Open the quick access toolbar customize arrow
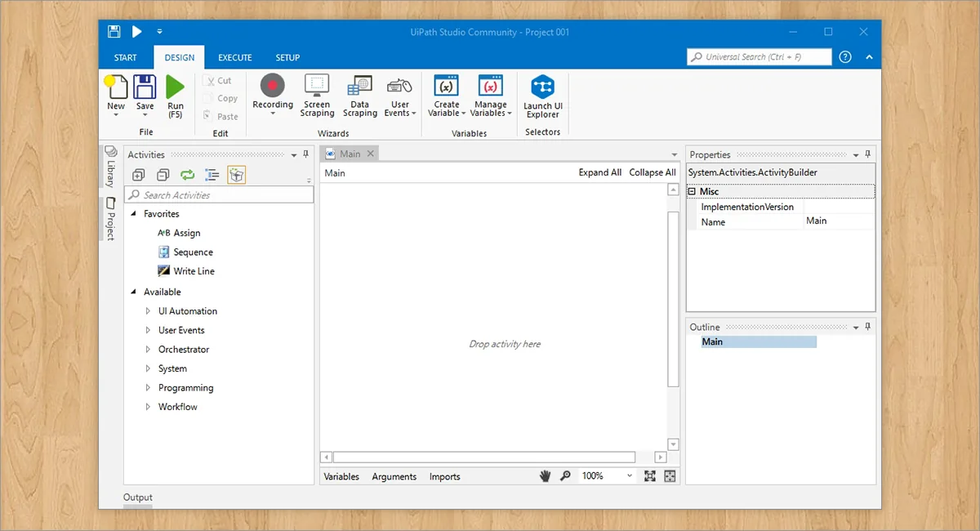Screen dimensions: 980x531 (160, 32)
